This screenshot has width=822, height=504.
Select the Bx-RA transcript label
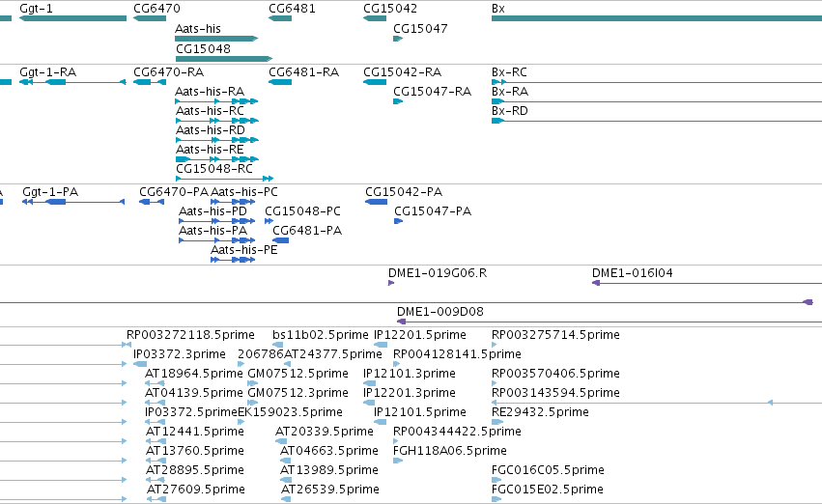(x=510, y=91)
